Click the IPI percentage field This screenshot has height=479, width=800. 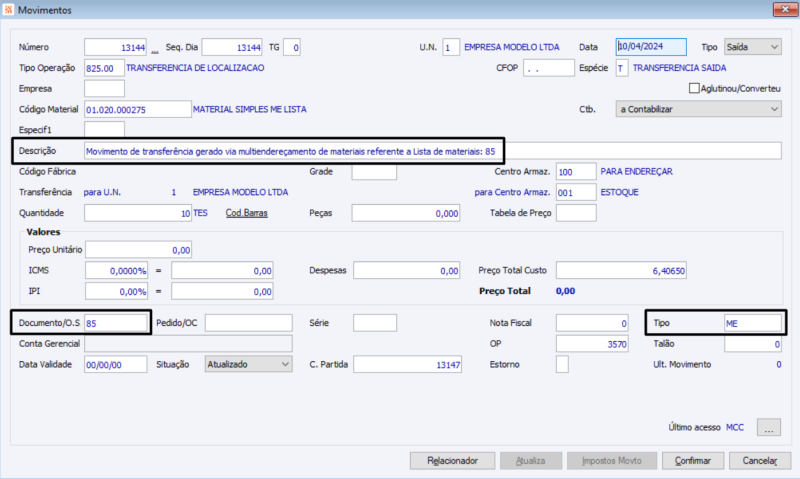point(116,291)
